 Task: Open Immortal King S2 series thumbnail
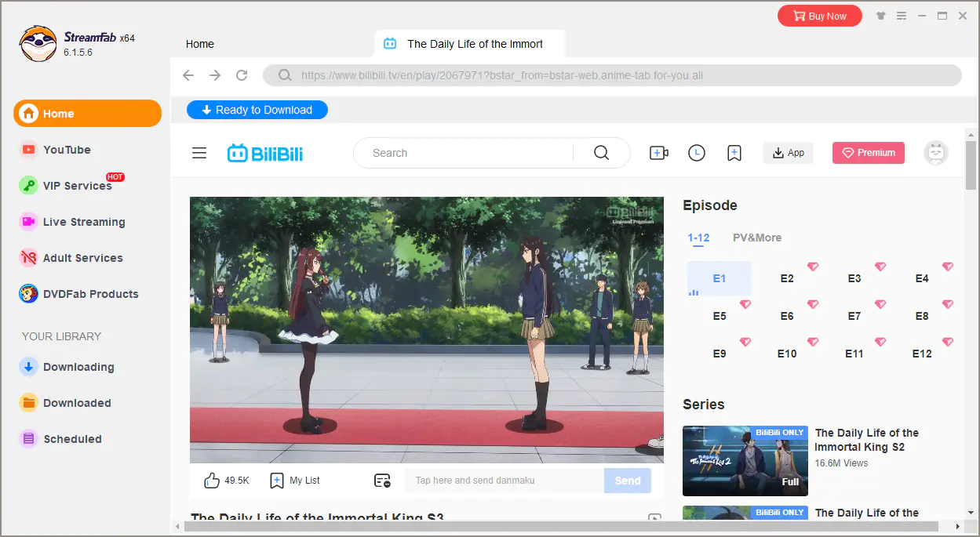click(x=745, y=461)
